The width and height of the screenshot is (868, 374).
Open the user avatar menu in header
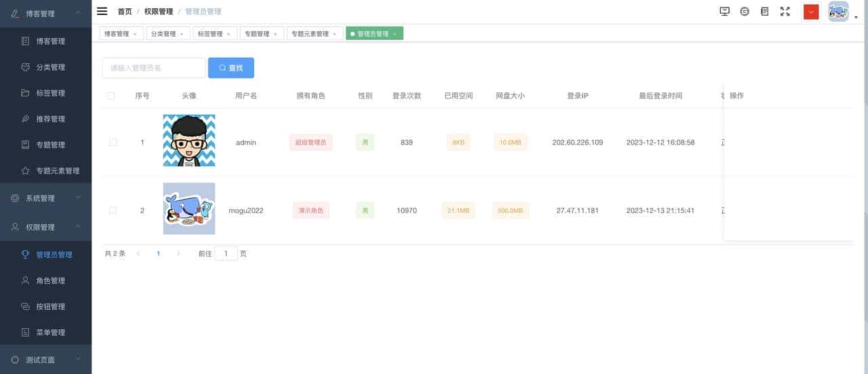(x=838, y=12)
